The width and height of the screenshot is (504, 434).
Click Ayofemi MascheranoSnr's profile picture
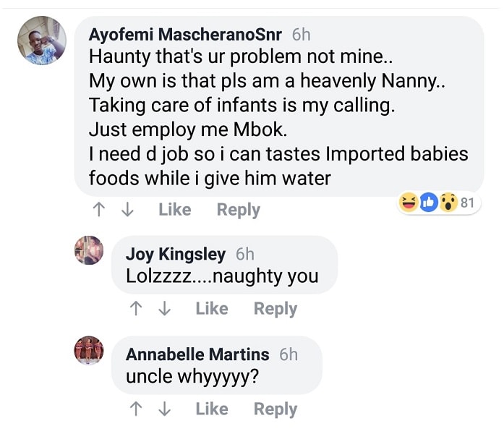[42, 41]
